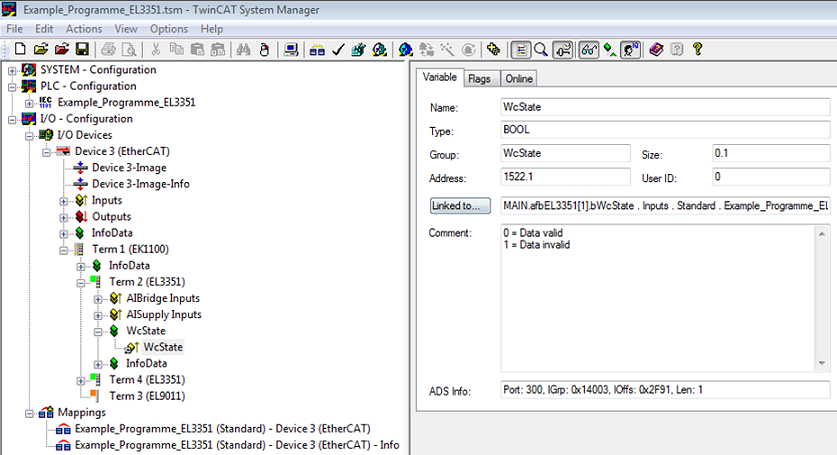
Task: Click the User ID input field
Action: point(771,177)
